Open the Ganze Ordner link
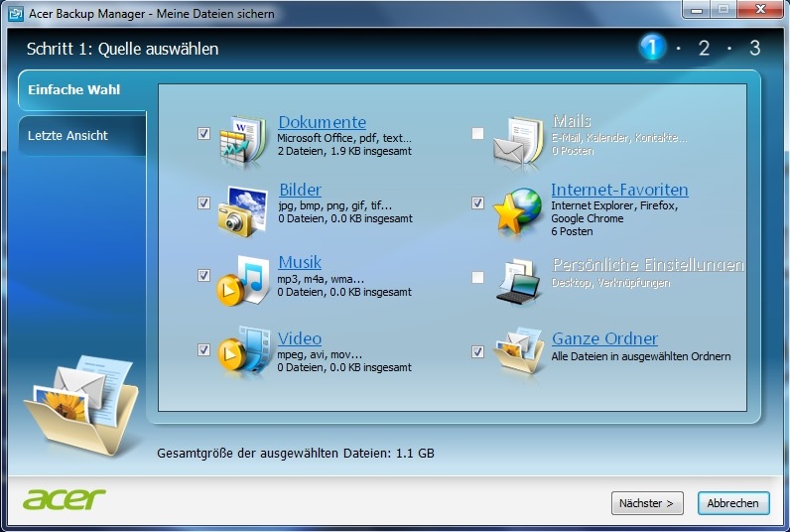The width and height of the screenshot is (790, 532). tap(604, 338)
